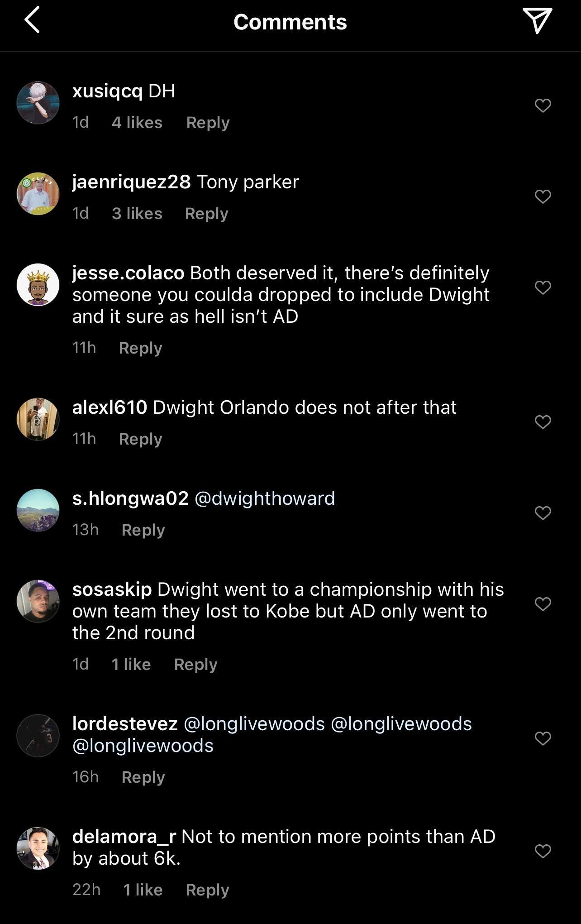
Task: View "3 likes" on jaenriquez28's comment
Action: [x=137, y=214]
